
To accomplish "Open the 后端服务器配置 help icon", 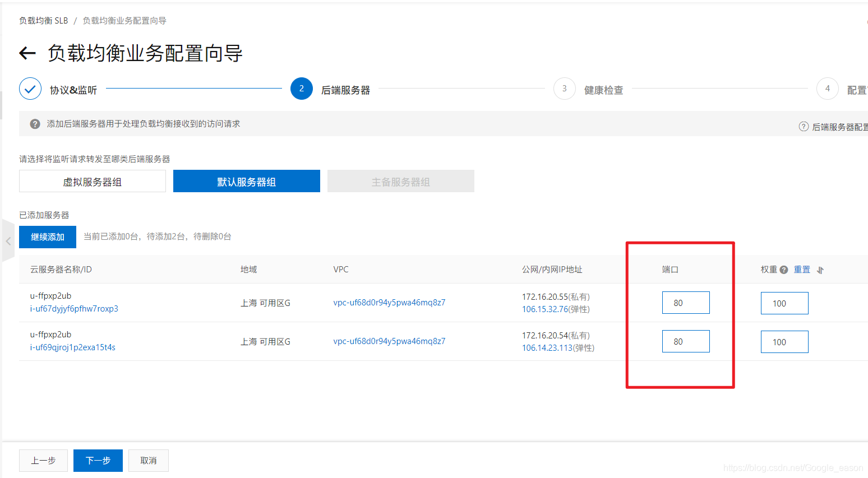I will pos(804,127).
